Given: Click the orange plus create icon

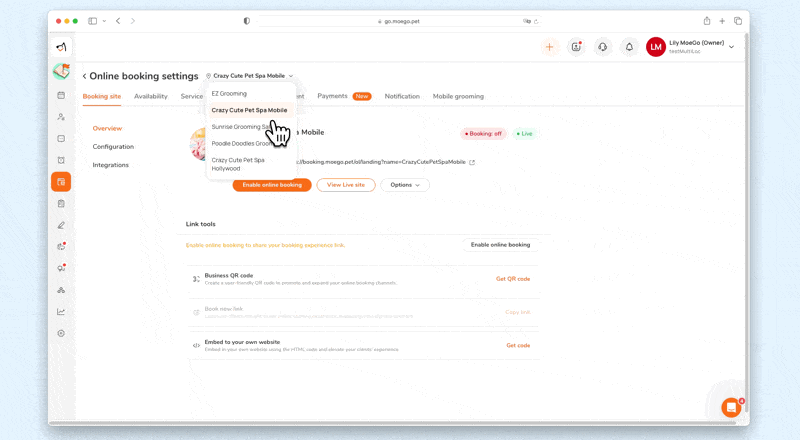Looking at the screenshot, I should [549, 47].
